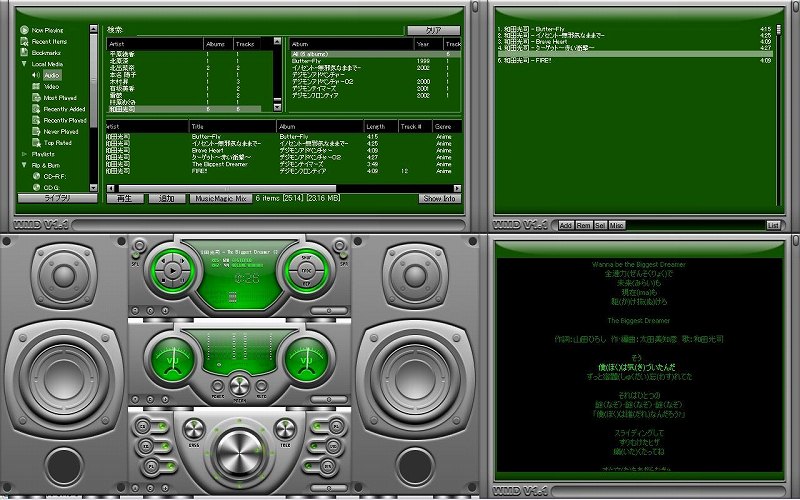Image resolution: width=800 pixels, height=500 pixels.
Task: Open the Top Rated list icon
Action: click(36, 143)
